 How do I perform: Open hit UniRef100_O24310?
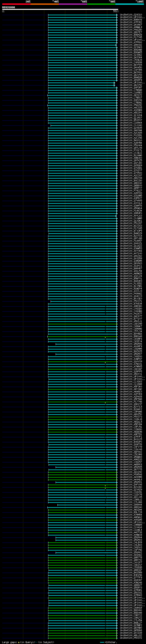click(131, 15)
